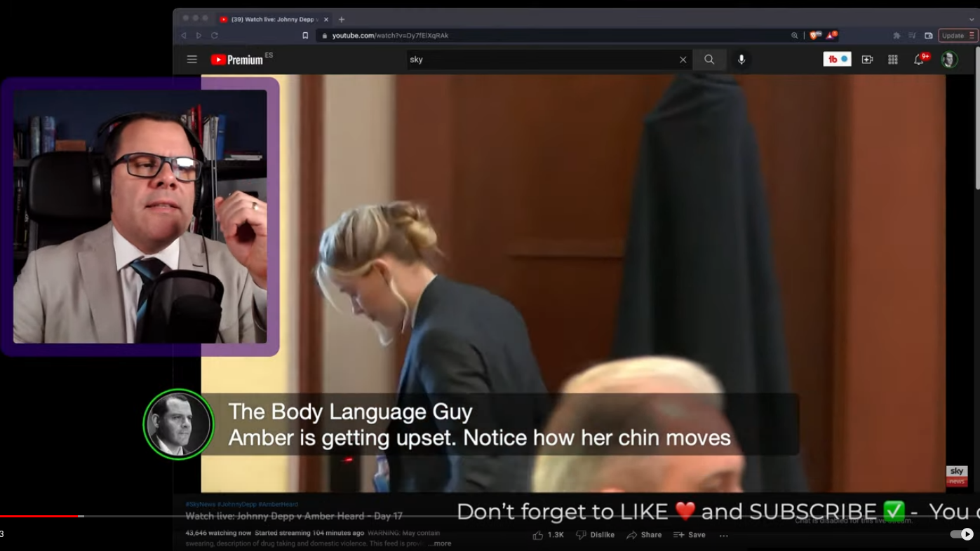The height and width of the screenshot is (551, 980).
Task: Click the Update browser menu button
Action: click(958, 36)
